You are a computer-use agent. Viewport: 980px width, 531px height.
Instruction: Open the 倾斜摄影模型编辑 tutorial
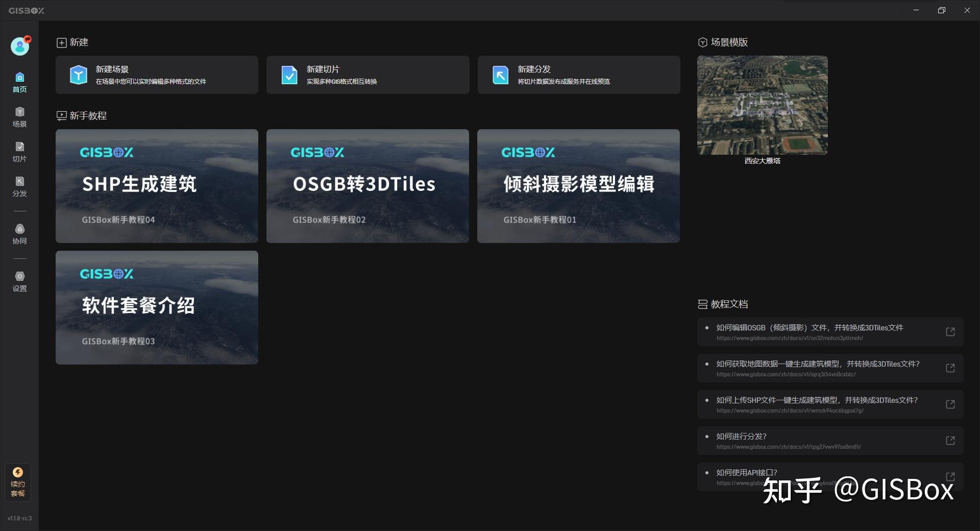point(578,186)
